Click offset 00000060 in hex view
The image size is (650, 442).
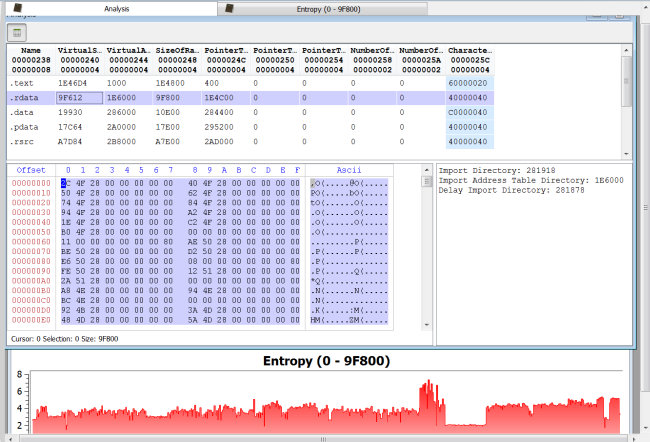click(x=31, y=242)
